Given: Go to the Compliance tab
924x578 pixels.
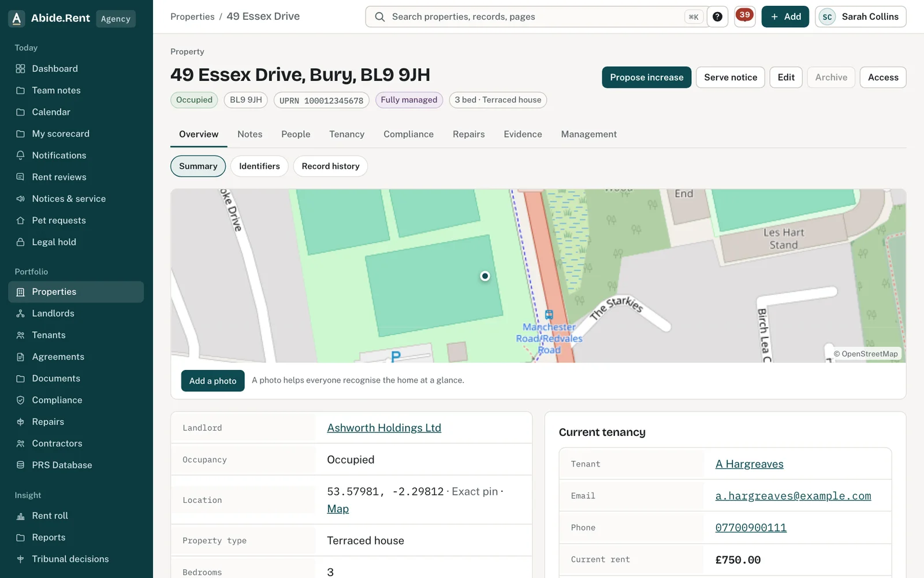Looking at the screenshot, I should [x=408, y=134].
